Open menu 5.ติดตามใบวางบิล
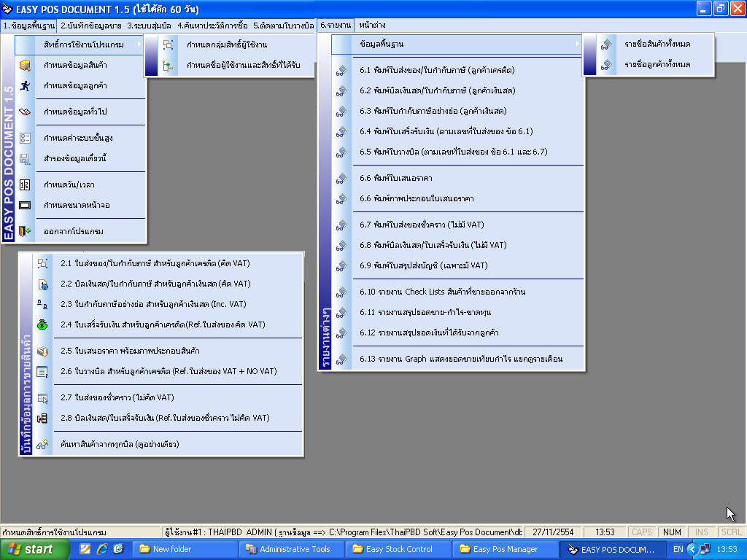The height and width of the screenshot is (560, 747). point(284,26)
